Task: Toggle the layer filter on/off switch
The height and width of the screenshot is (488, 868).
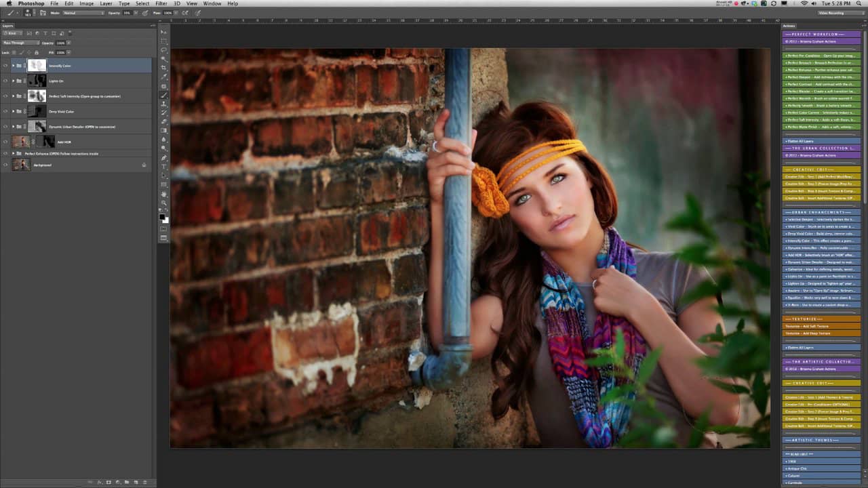Action: [70, 33]
